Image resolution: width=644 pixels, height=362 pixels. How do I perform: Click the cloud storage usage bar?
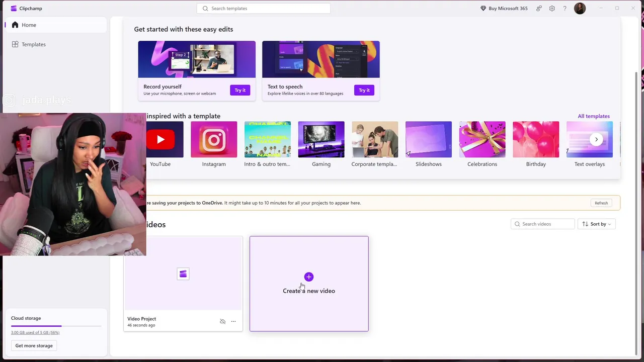coord(56,326)
